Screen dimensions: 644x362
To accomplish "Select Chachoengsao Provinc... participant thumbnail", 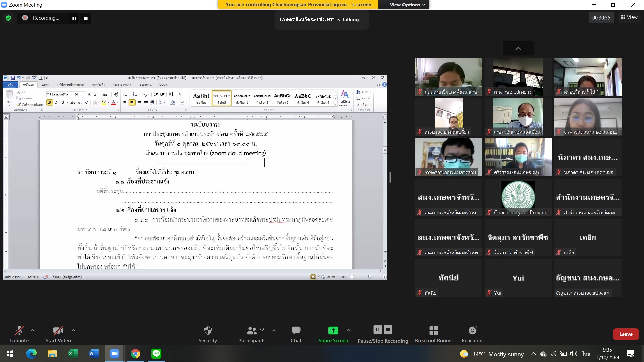I will coord(518,197).
